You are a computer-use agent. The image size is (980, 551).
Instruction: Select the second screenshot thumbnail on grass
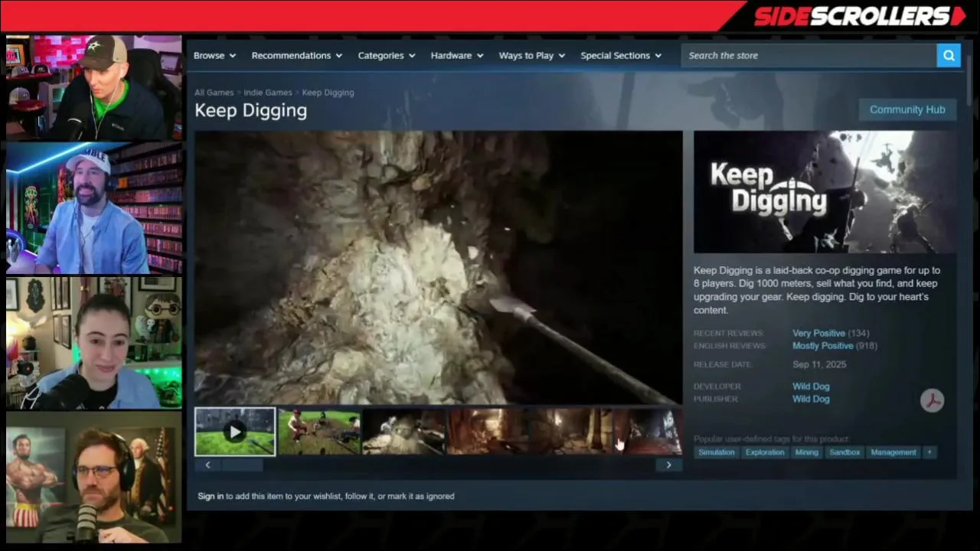(319, 432)
